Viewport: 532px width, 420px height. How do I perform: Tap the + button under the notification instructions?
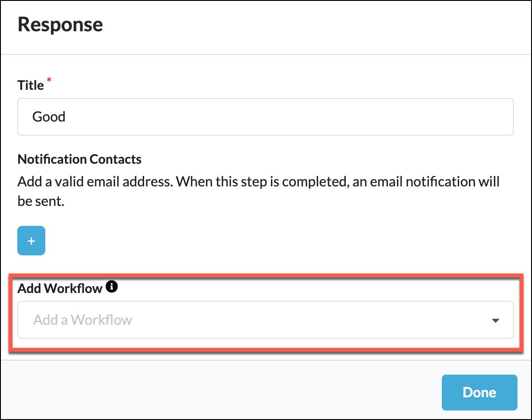31,240
